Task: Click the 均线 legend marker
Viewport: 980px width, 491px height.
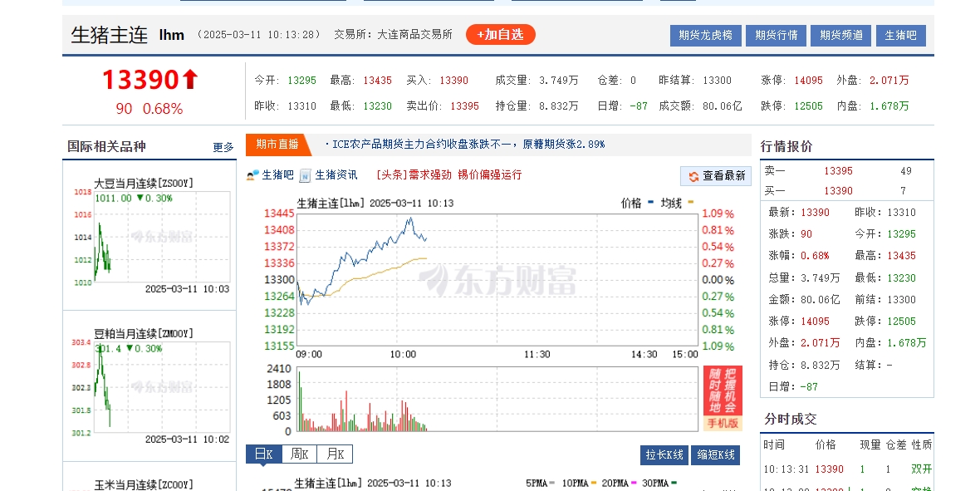Action: [691, 203]
